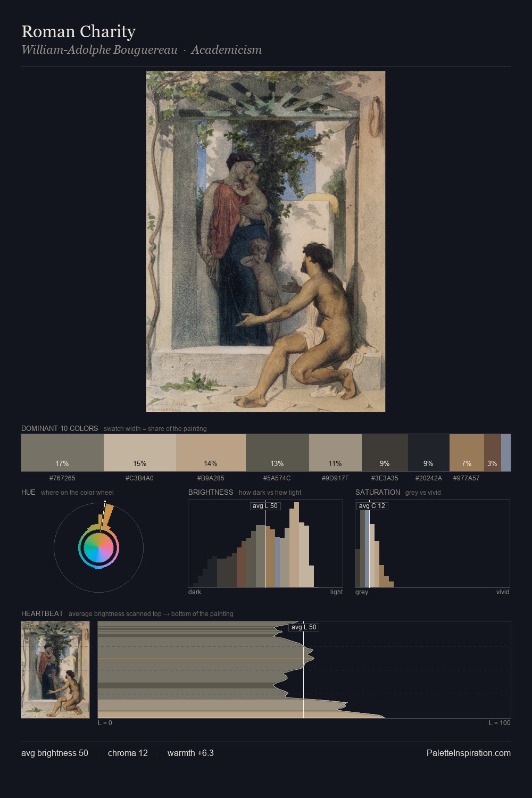
Task: Click the saturation histogram chart
Action: tap(433, 544)
